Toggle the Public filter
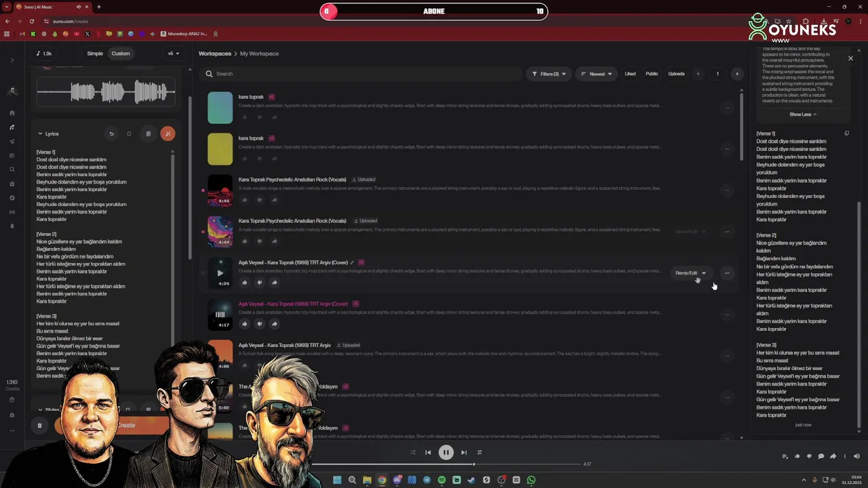The width and height of the screenshot is (868, 488). click(652, 74)
